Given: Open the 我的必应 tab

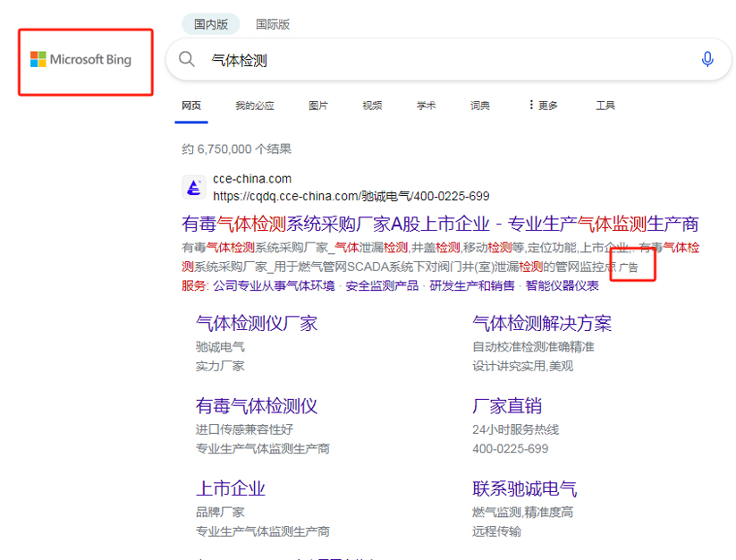Looking at the screenshot, I should 255,106.
